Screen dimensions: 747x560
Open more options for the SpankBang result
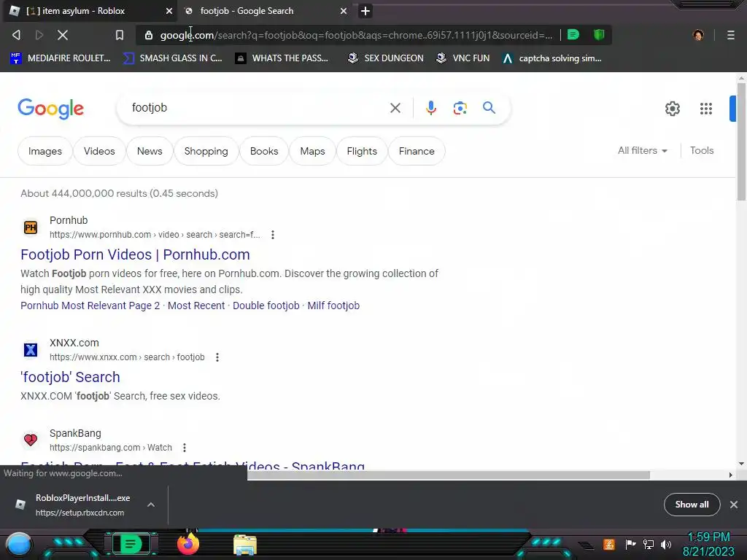click(x=185, y=448)
